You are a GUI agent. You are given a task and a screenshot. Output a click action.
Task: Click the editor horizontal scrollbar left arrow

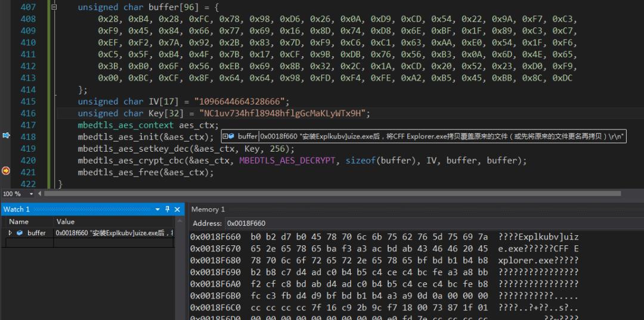[x=40, y=193]
